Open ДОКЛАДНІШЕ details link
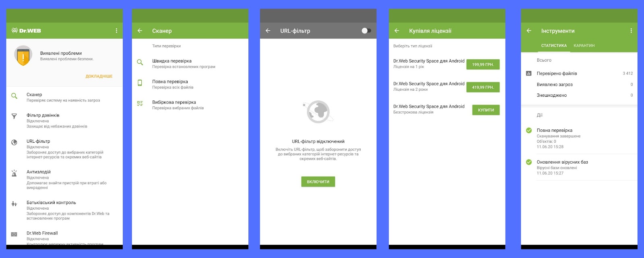The image size is (644, 258). point(99,76)
